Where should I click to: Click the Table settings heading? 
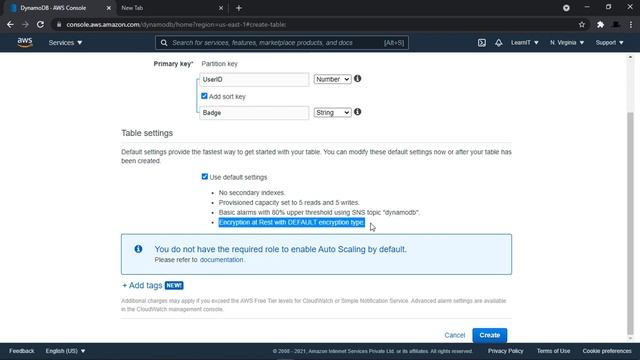point(147,133)
